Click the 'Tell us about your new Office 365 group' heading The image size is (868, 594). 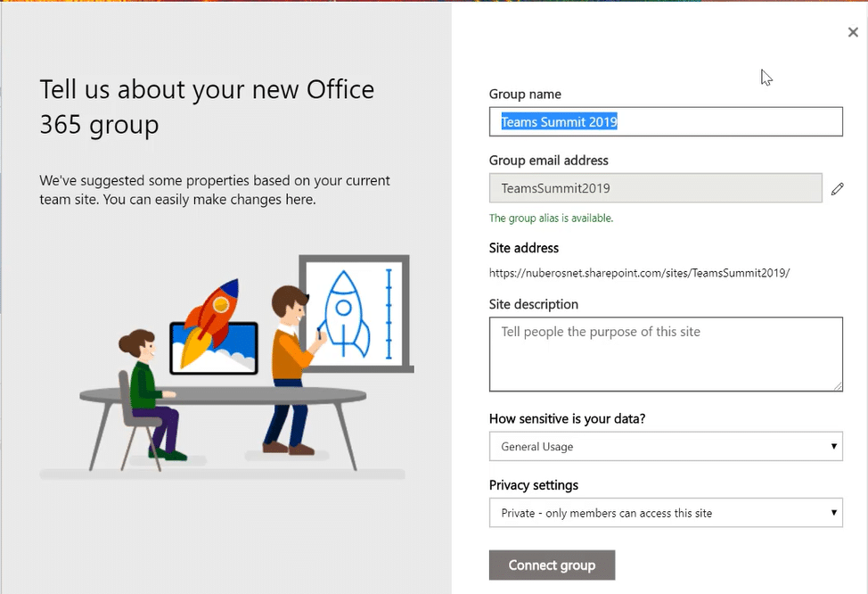click(207, 107)
